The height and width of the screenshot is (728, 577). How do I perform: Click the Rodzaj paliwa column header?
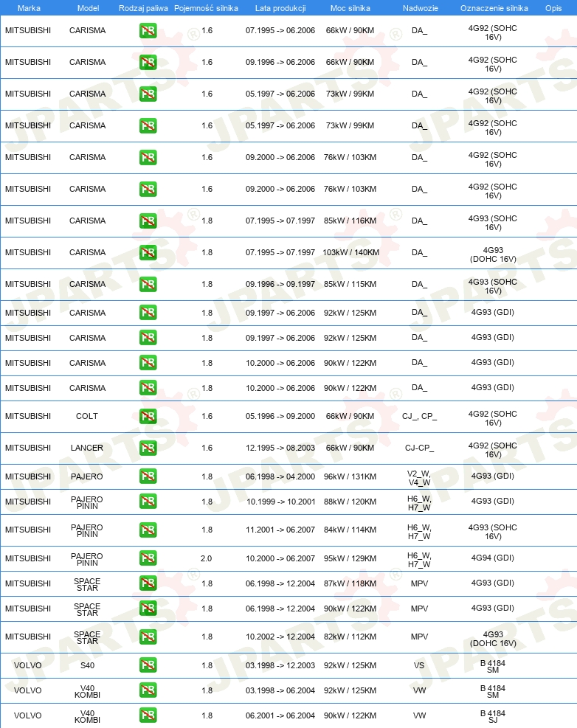[x=143, y=8]
